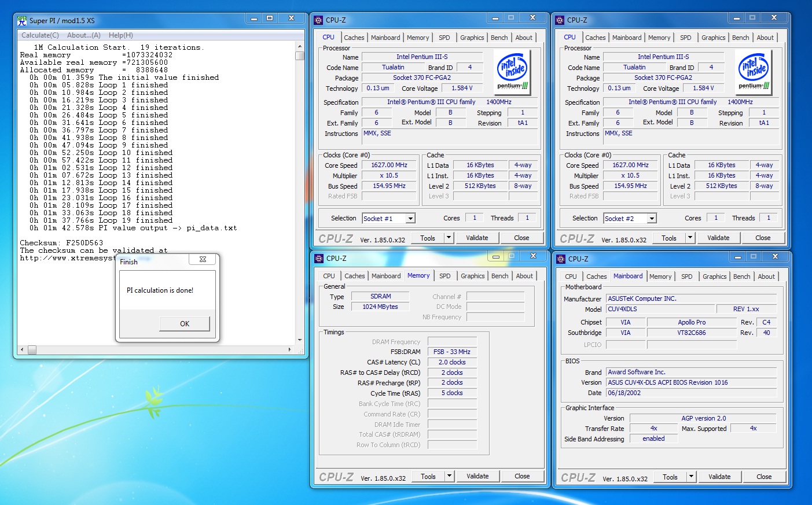The image size is (812, 505).
Task: Open Calculate(C) menu in Super PI
Action: click(40, 35)
